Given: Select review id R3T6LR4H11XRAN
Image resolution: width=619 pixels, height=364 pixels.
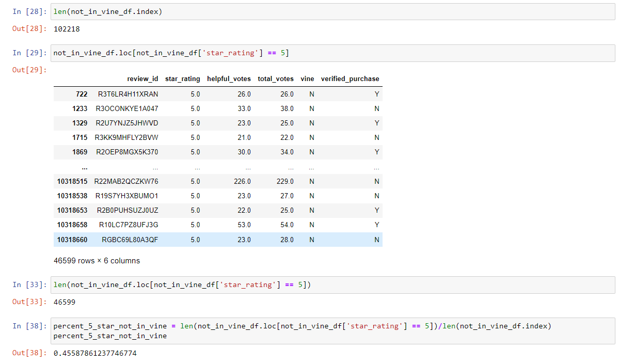Looking at the screenshot, I should (x=128, y=94).
